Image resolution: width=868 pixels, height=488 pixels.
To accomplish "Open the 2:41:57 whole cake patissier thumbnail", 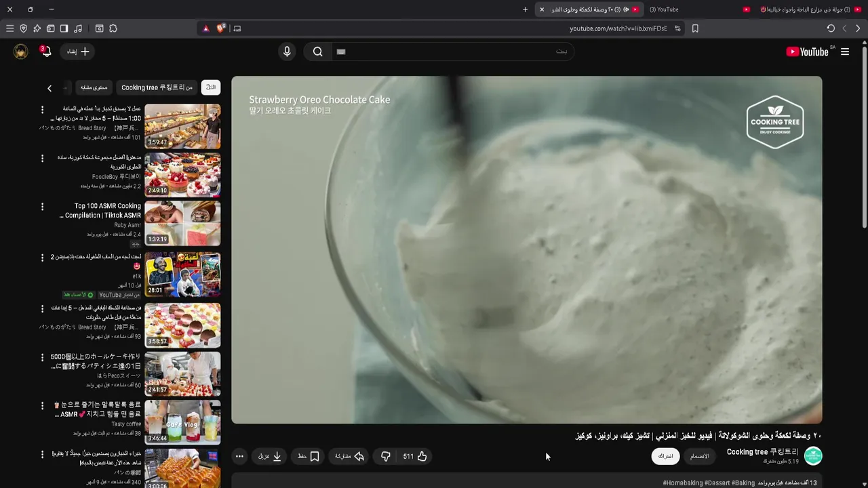I will 182,373.
